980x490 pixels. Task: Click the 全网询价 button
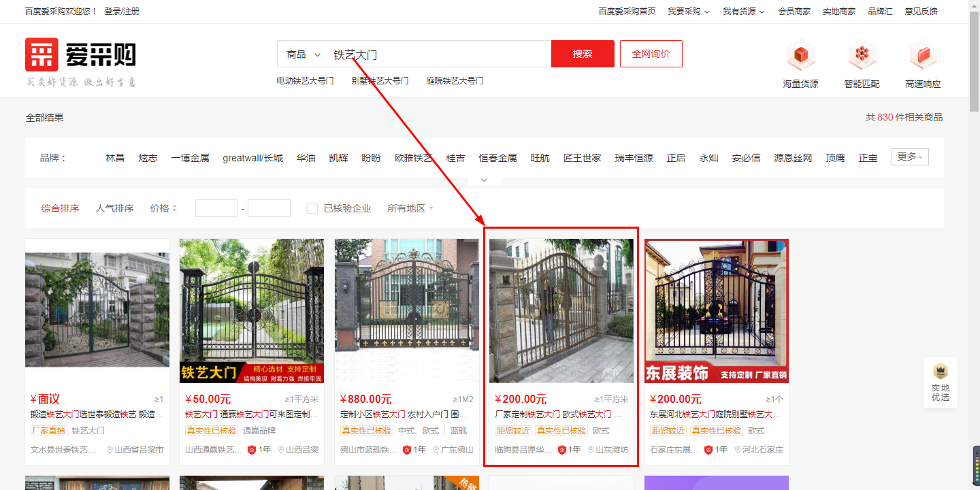651,54
